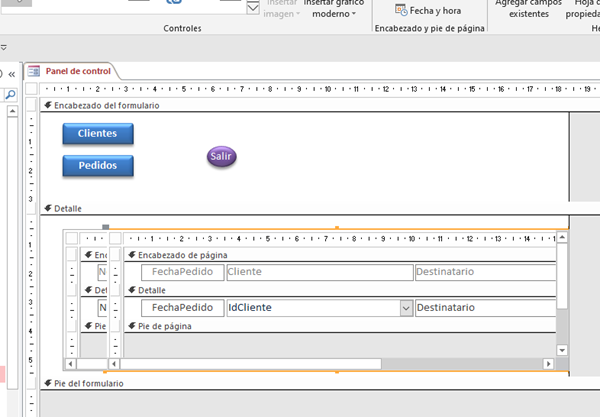Click the purple Salir button
Screen dimensions: 600x417
point(222,156)
